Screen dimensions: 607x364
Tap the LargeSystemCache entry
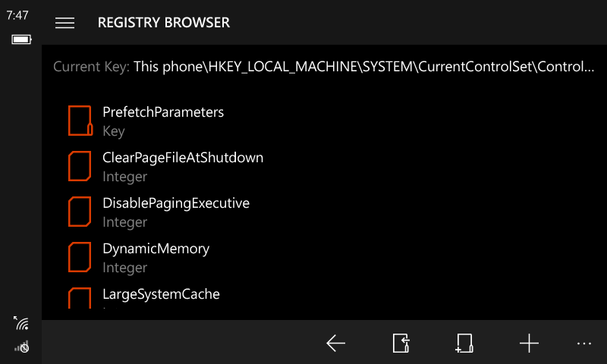click(x=161, y=294)
